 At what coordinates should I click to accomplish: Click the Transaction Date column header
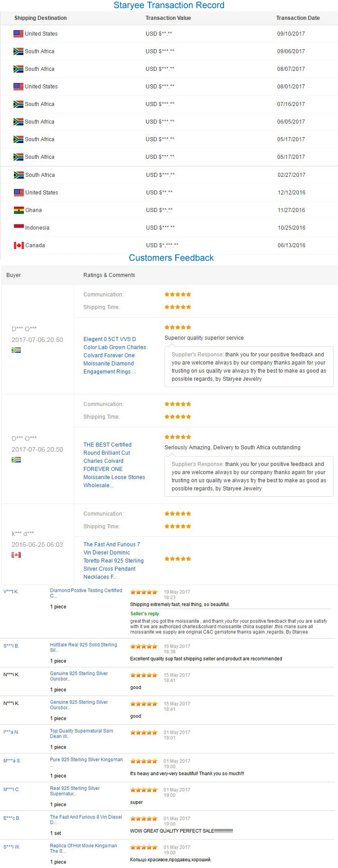(298, 18)
